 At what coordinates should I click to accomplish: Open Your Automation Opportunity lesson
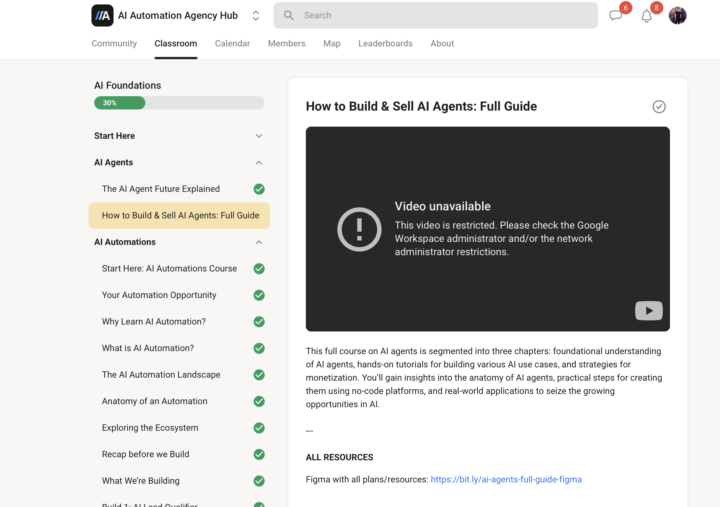click(x=159, y=295)
